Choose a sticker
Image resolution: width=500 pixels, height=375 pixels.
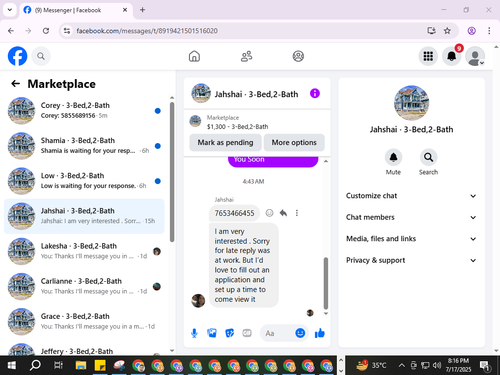[229, 333]
